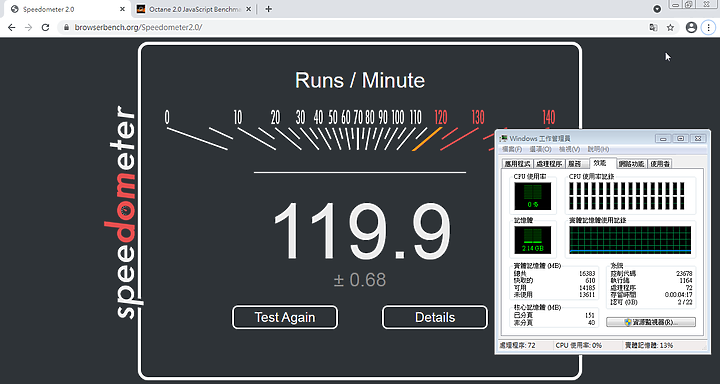Click gauge label 10
This screenshot has width=720, height=384.
tap(237, 118)
